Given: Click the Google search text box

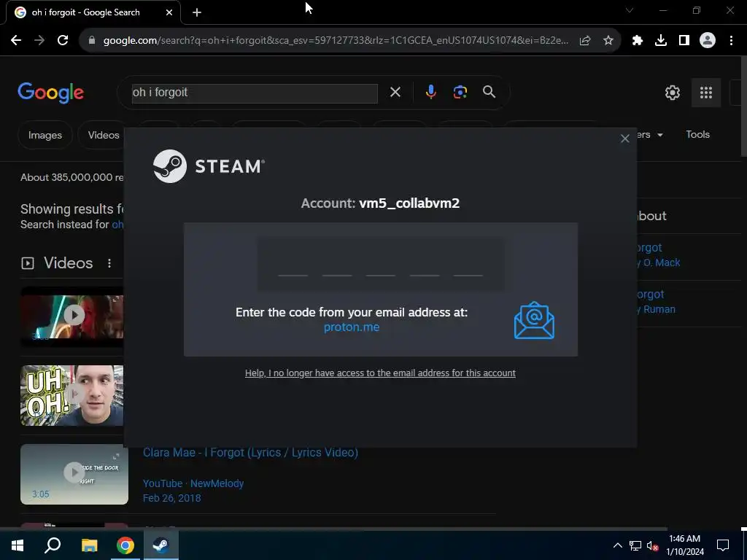Looking at the screenshot, I should (255, 93).
